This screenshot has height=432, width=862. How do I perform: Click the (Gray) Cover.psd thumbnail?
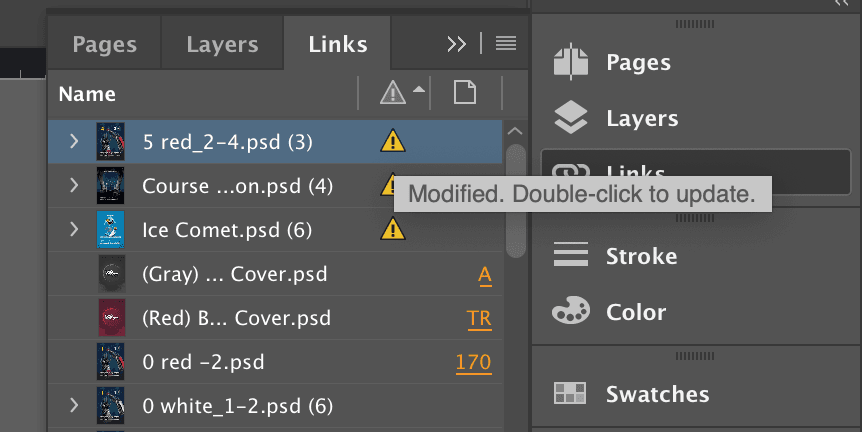(110, 274)
